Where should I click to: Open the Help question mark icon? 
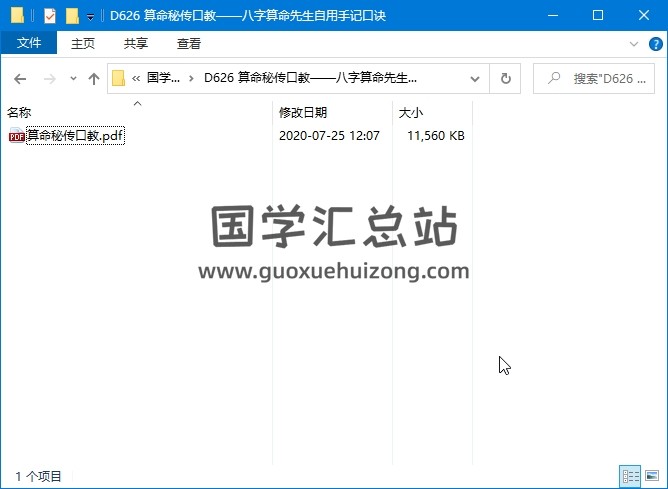tap(653, 44)
